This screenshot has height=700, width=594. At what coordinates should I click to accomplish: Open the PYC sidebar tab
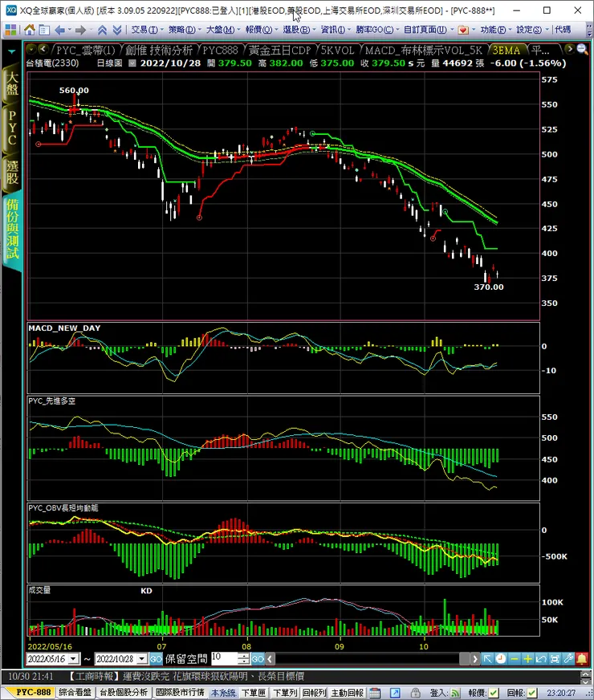[11, 128]
